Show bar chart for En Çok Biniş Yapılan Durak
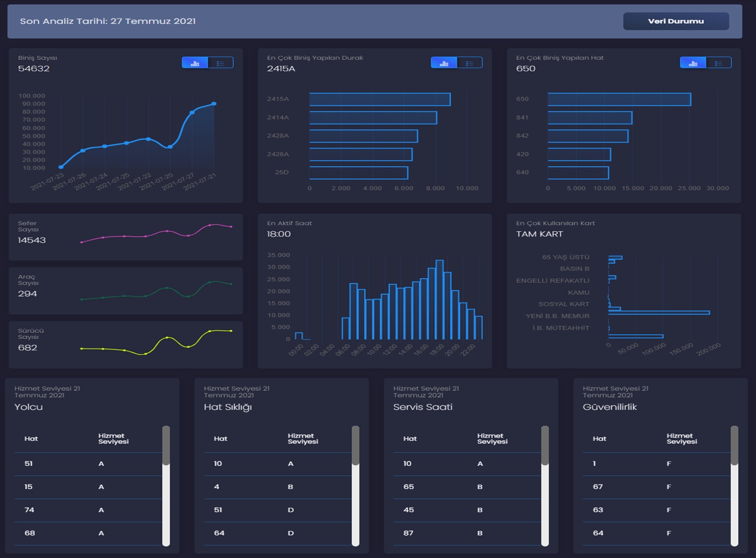 click(x=444, y=63)
